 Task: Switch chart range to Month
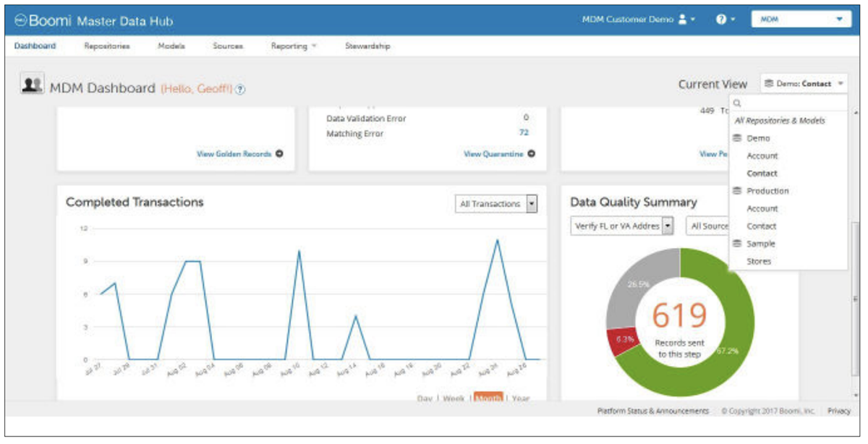[488, 398]
